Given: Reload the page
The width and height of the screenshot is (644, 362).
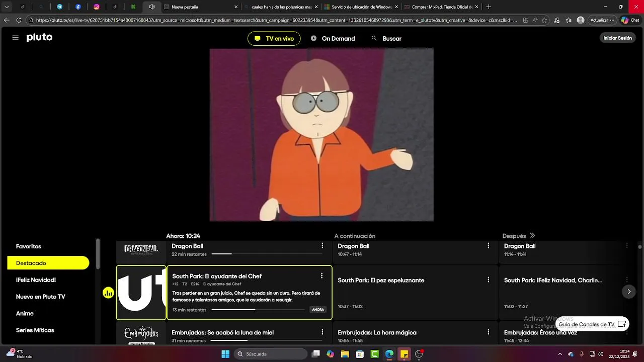Looking at the screenshot, I should 19,20.
